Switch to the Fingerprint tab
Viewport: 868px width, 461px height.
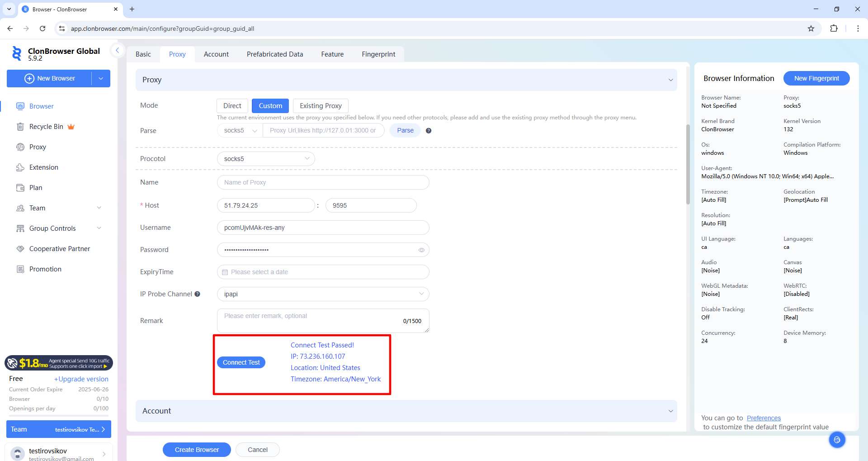[378, 54]
